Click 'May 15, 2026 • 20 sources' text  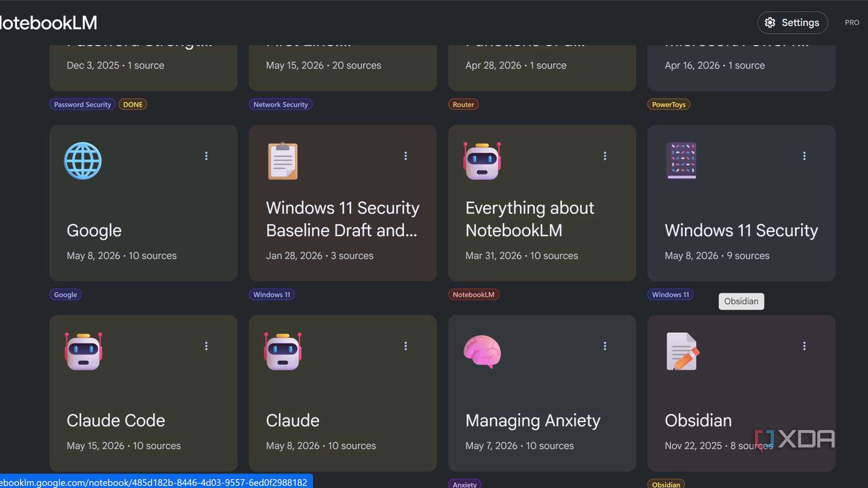324,65
